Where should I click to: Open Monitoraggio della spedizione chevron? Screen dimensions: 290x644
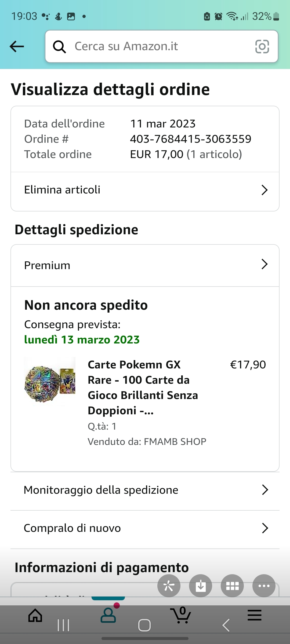265,490
